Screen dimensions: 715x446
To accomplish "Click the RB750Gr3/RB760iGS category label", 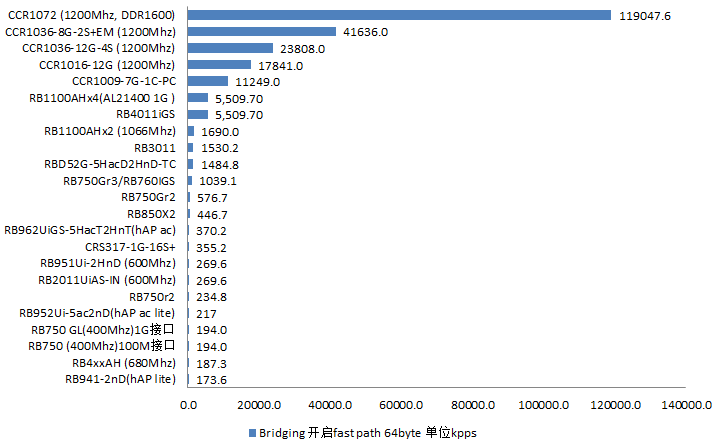I will click(x=119, y=180).
